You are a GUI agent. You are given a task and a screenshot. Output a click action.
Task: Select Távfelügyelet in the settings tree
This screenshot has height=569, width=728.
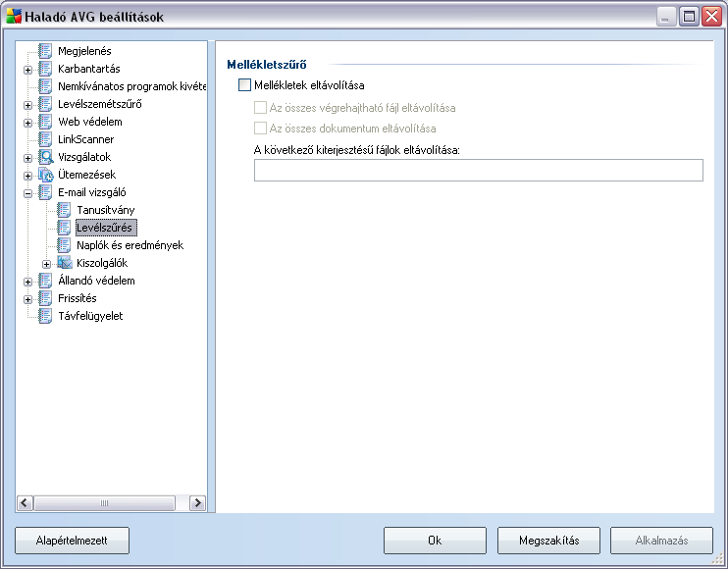90,316
